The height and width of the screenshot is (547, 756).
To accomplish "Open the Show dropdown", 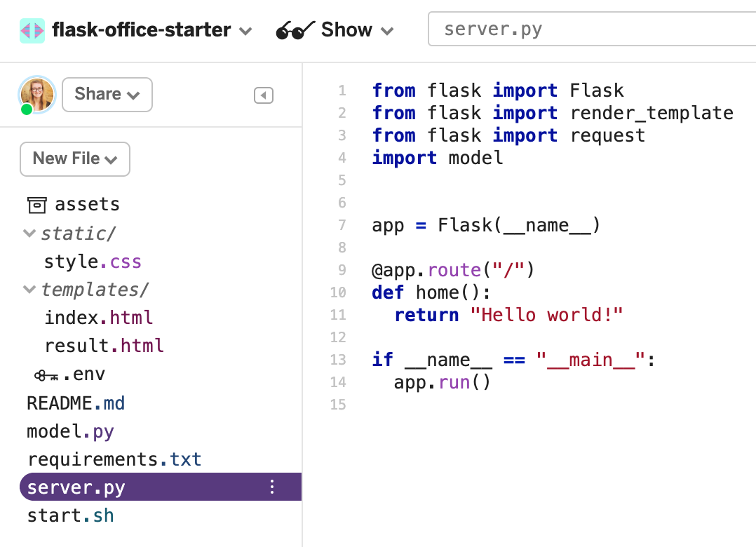I will click(387, 31).
